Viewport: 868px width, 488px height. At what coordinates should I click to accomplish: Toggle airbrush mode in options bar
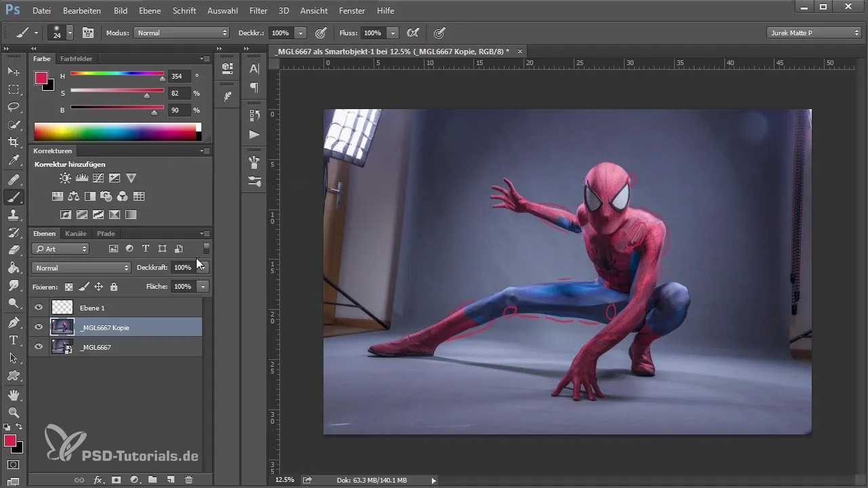(412, 33)
